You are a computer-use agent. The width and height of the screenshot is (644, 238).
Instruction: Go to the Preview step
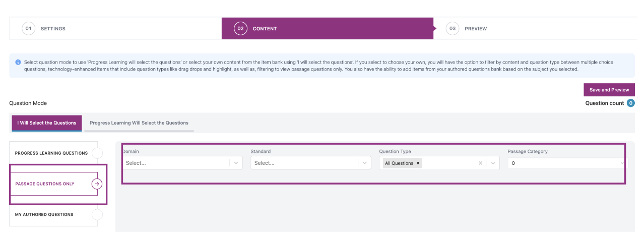point(535,29)
